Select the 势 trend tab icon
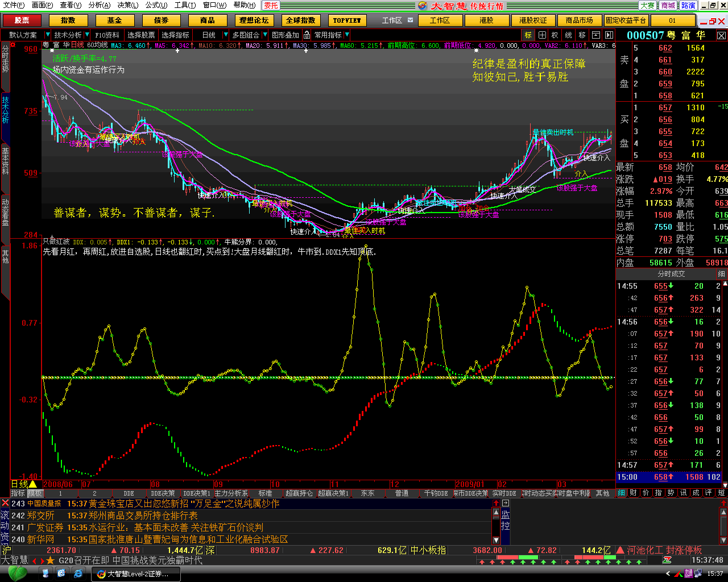 [x=671, y=493]
